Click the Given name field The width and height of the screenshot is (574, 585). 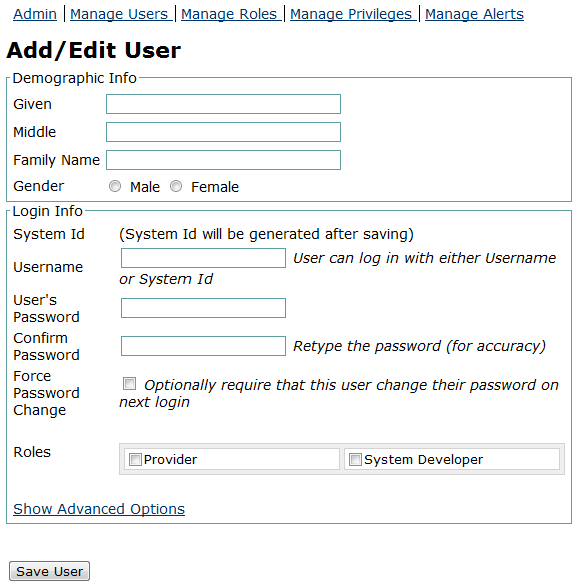pyautogui.click(x=223, y=104)
